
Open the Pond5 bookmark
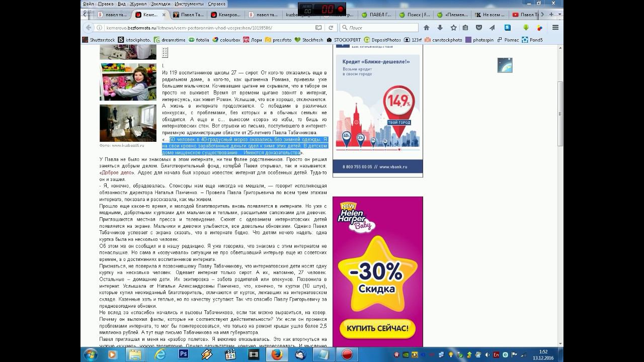[x=532, y=40]
